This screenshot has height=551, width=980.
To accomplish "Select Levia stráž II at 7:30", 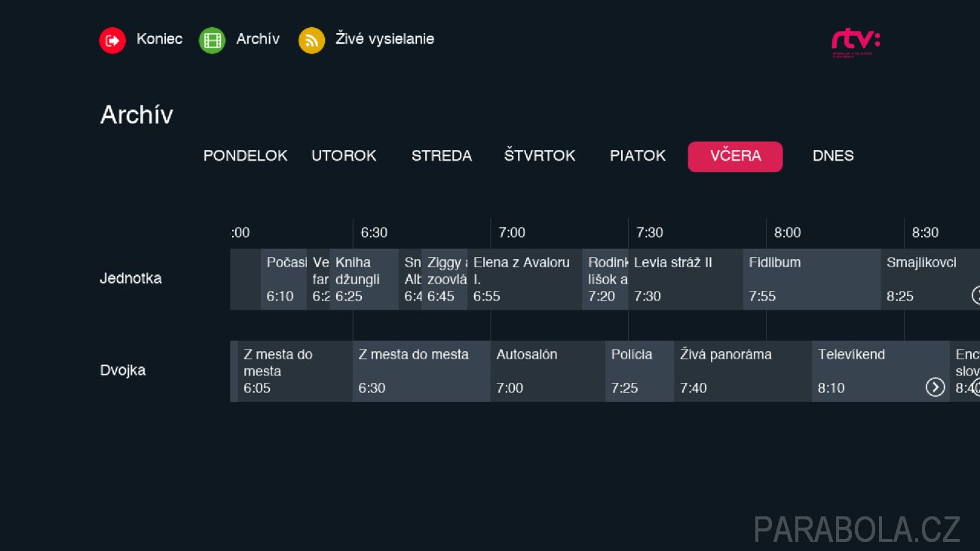I will point(686,279).
